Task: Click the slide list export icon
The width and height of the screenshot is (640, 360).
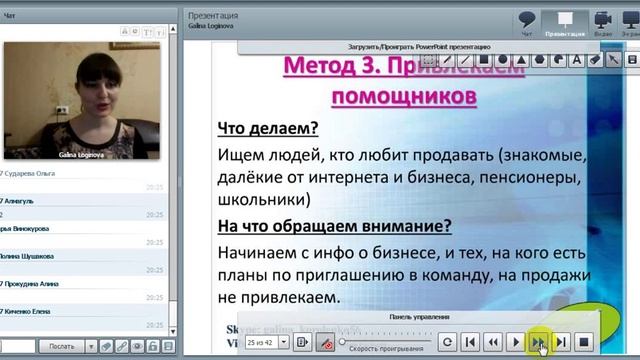Action: point(302,342)
